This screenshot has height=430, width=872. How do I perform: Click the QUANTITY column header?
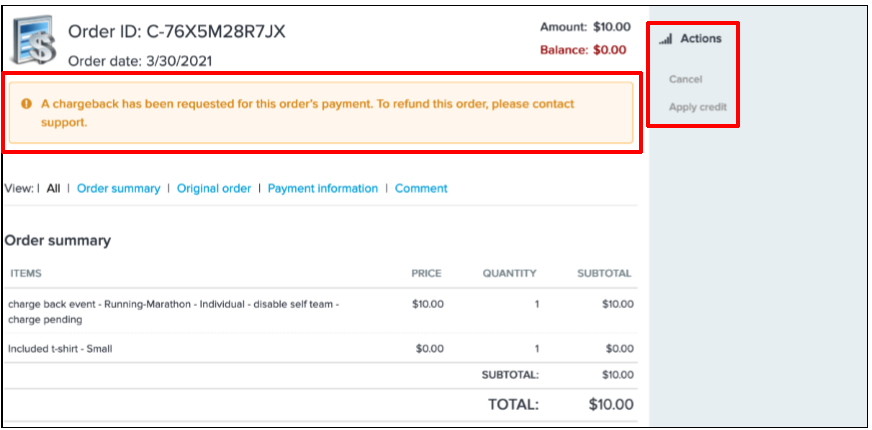click(509, 273)
